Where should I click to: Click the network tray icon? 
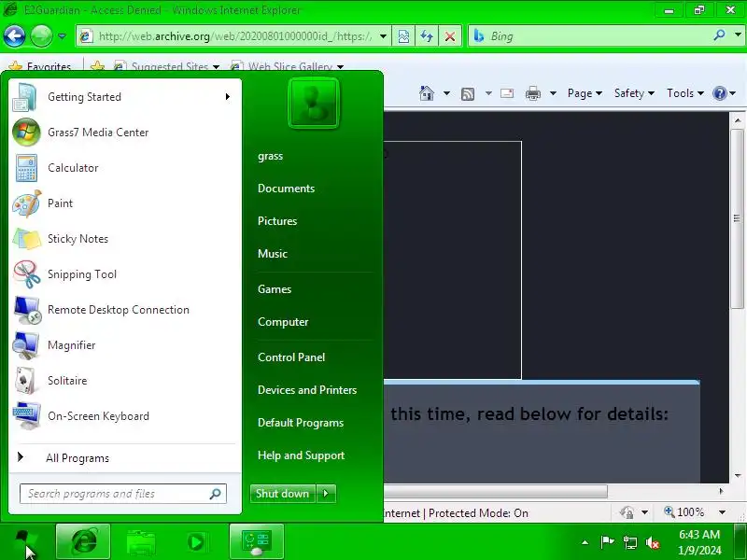click(629, 542)
